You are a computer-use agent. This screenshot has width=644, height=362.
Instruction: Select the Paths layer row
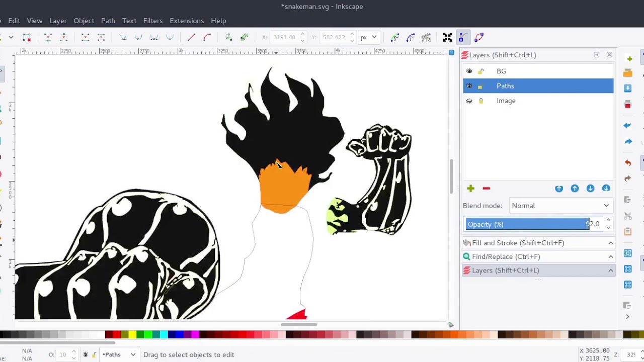[x=538, y=86]
